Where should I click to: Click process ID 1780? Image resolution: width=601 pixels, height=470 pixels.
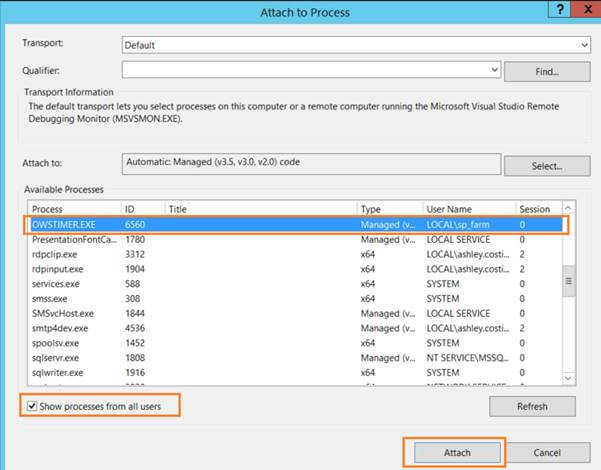pos(135,240)
